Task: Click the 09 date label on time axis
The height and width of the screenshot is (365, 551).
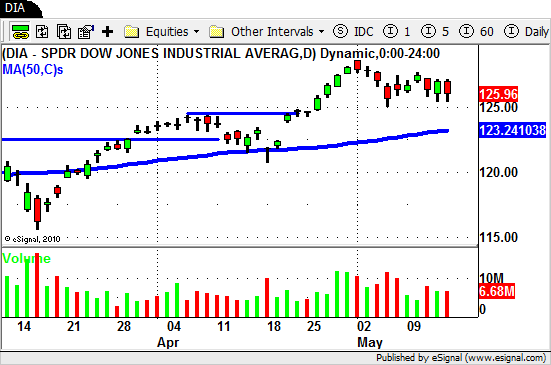Action: 414,326
